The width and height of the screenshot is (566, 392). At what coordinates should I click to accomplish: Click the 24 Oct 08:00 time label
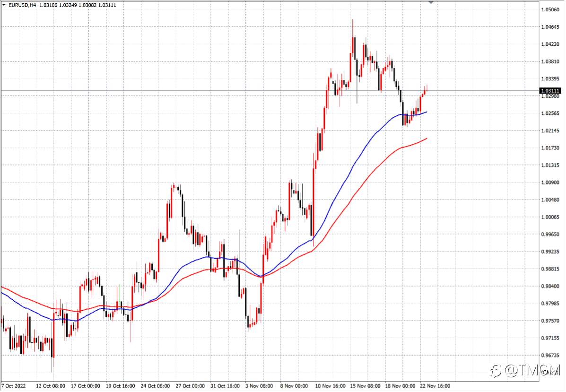click(x=155, y=386)
